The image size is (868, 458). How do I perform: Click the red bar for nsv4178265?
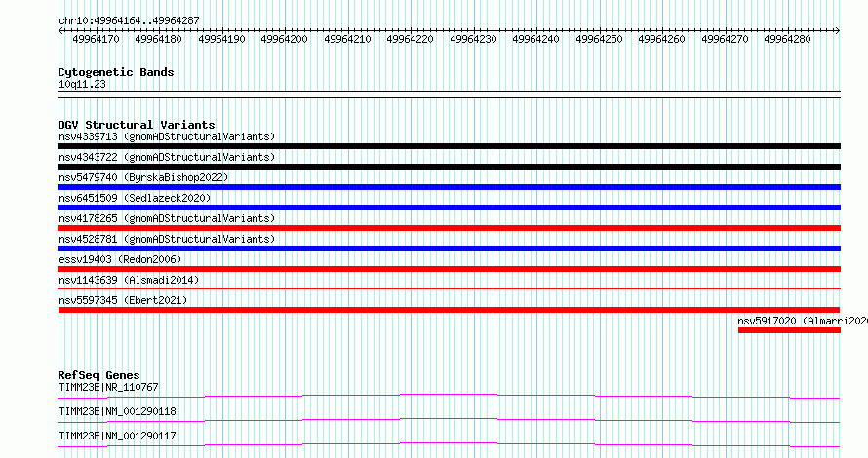(449, 228)
